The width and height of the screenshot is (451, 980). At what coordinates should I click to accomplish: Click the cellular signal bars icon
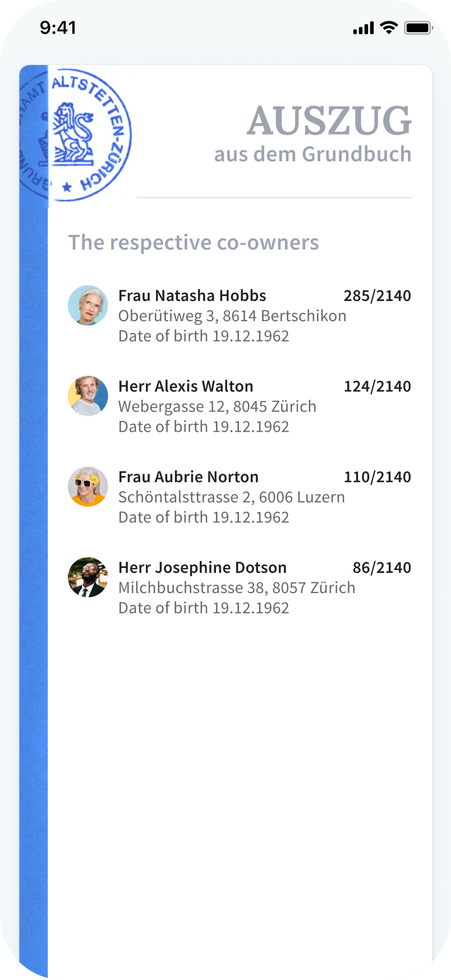363,28
